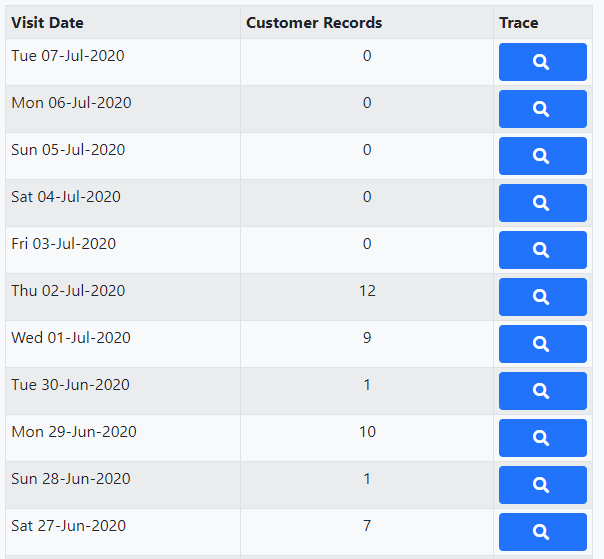Trace visitors on Sun 28-Jun-2020

pyautogui.click(x=542, y=485)
